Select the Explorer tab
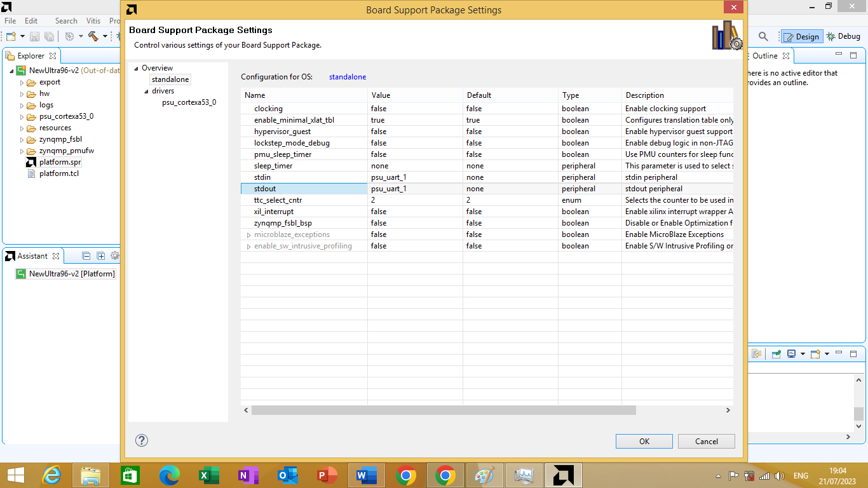 tap(31, 56)
